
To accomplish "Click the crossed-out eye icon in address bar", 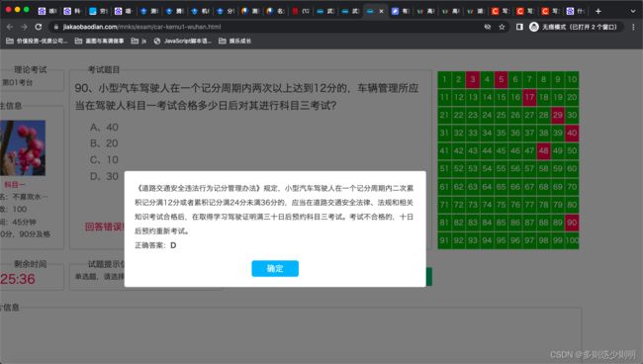I will [x=487, y=27].
